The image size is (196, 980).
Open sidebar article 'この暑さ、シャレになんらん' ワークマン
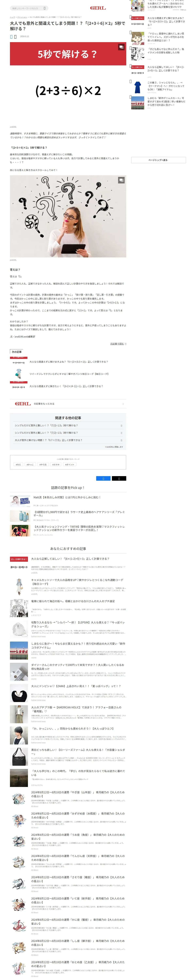(x=166, y=86)
